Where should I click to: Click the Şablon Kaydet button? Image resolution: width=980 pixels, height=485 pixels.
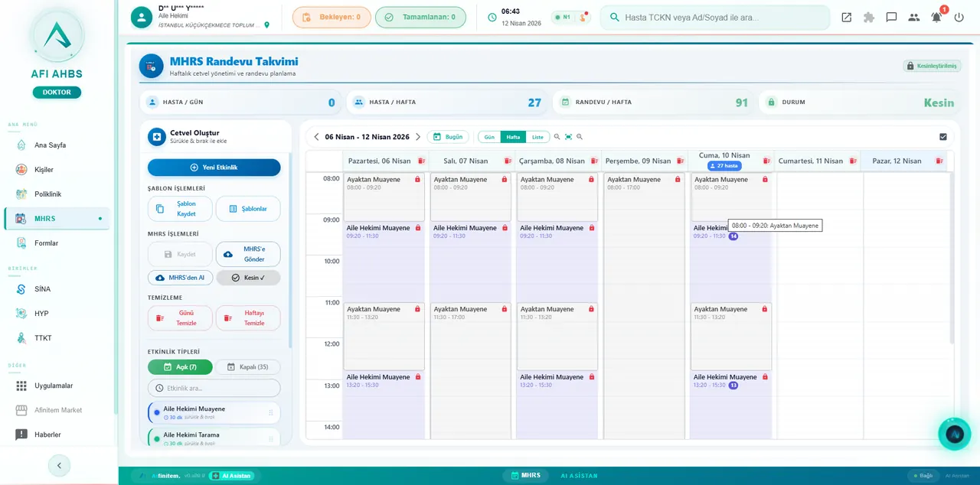pyautogui.click(x=180, y=209)
